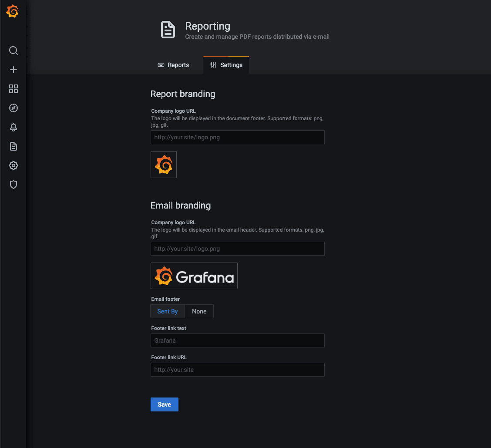Click the Footer link URL field
The width and height of the screenshot is (491, 448).
coord(237,370)
